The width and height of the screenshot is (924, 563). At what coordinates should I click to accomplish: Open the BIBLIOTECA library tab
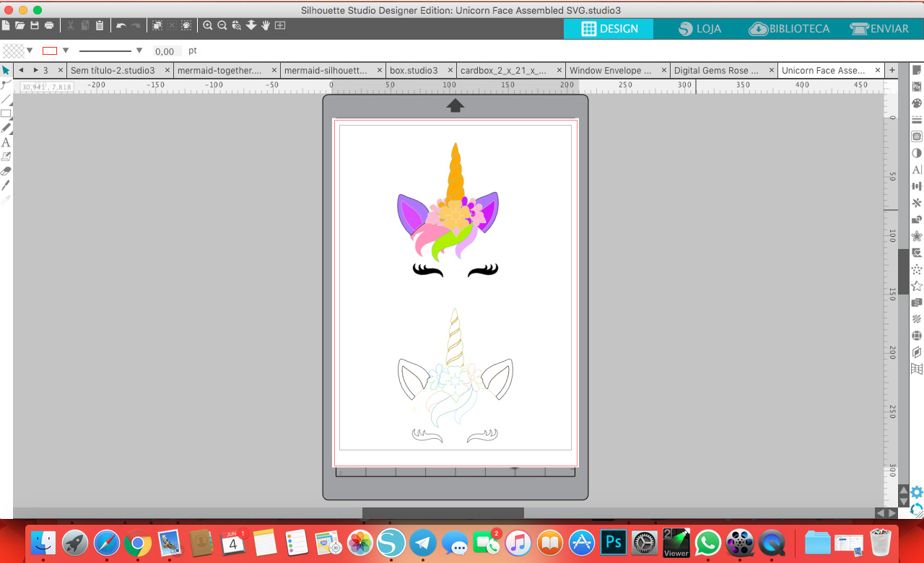[790, 29]
